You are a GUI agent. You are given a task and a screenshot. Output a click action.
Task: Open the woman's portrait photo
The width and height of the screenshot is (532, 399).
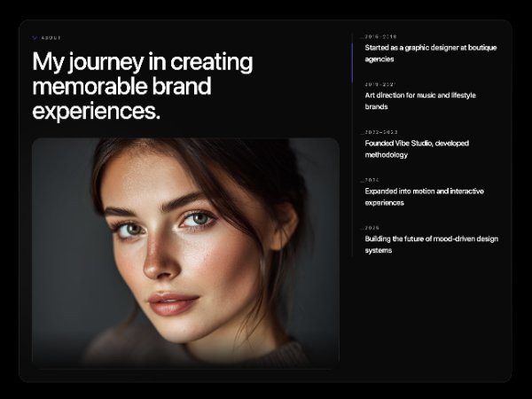pyautogui.click(x=185, y=253)
